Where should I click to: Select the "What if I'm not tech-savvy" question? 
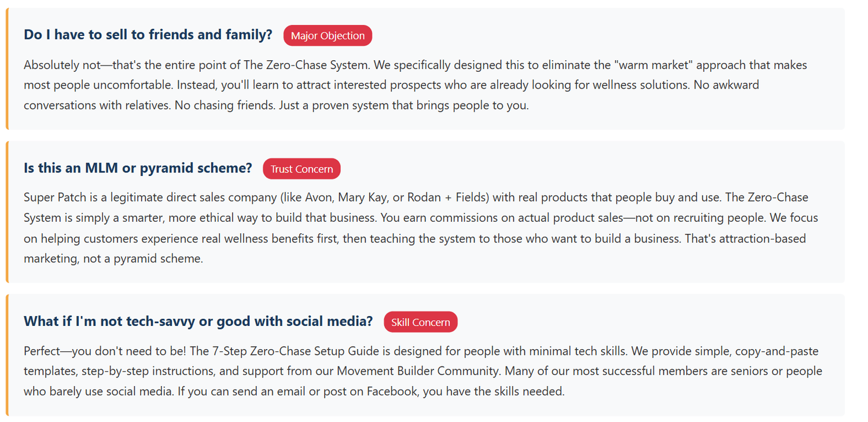[x=198, y=321]
